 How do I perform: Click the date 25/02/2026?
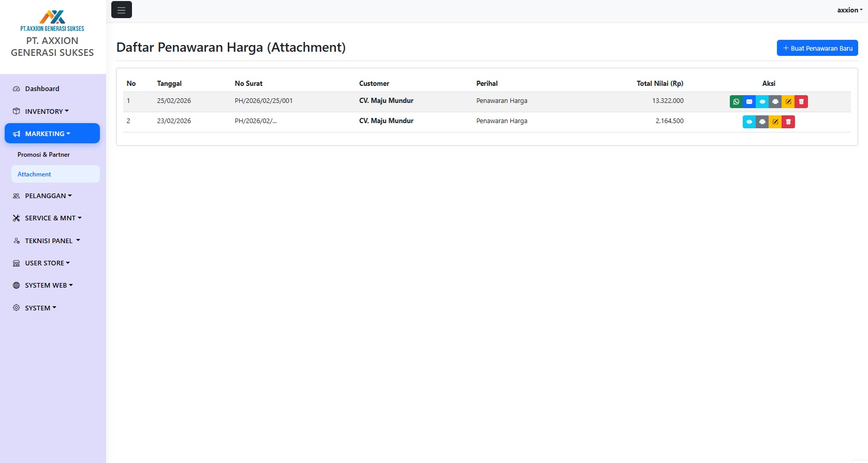point(174,101)
